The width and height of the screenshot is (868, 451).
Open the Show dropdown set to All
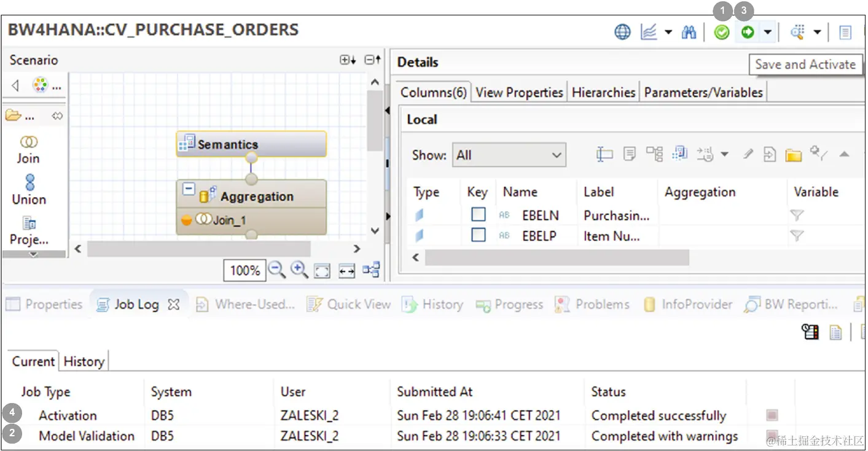click(x=509, y=155)
